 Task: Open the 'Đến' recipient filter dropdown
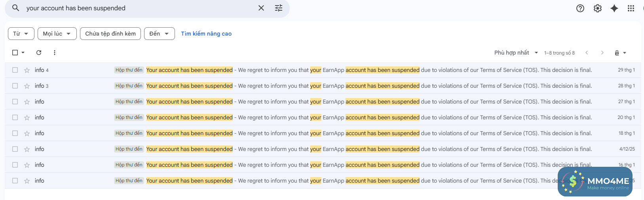(x=159, y=34)
